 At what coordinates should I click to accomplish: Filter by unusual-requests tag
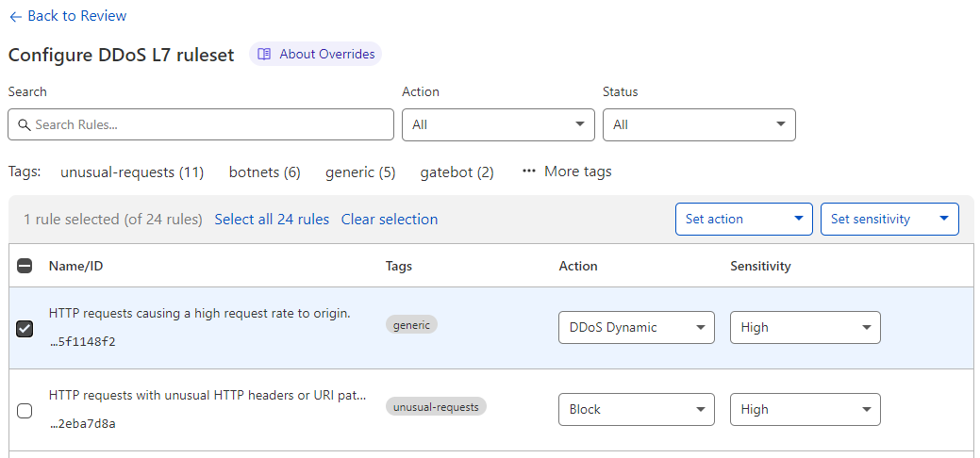(132, 172)
